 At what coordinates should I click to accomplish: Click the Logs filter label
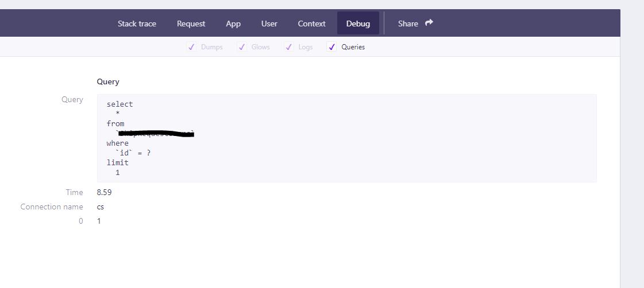click(306, 47)
